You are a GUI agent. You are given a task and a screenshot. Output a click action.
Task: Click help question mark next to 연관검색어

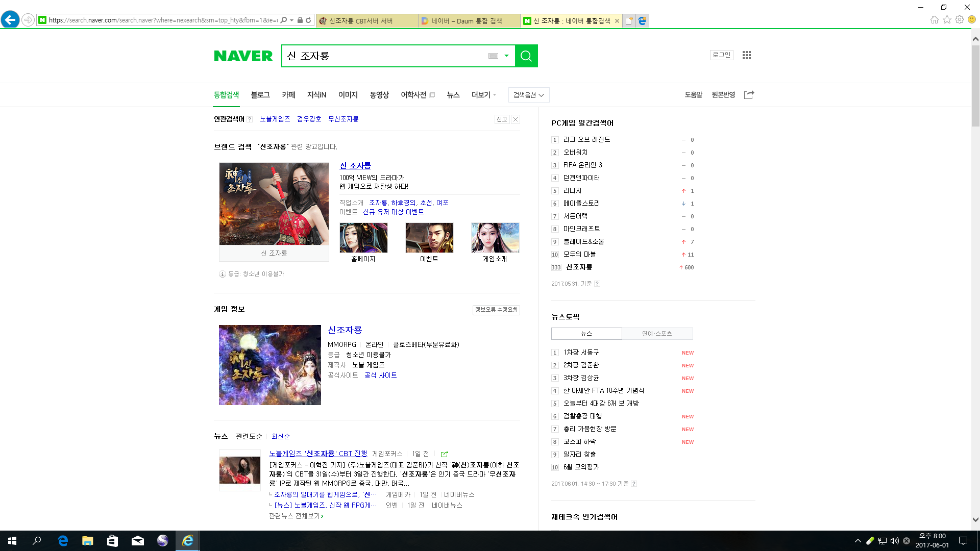coord(250,119)
